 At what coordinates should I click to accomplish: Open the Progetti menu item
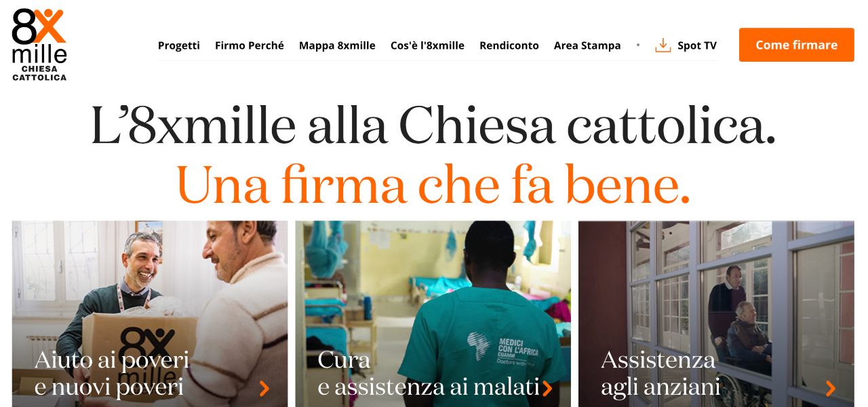click(179, 45)
